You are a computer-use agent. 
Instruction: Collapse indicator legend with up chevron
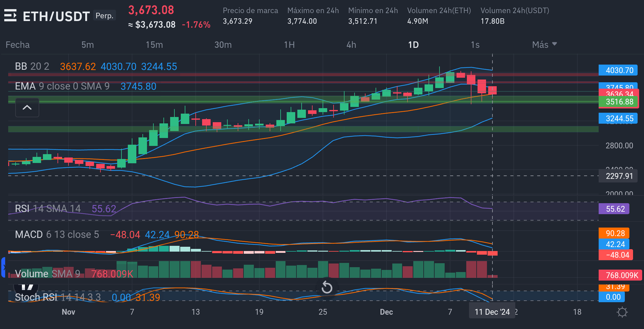(27, 108)
